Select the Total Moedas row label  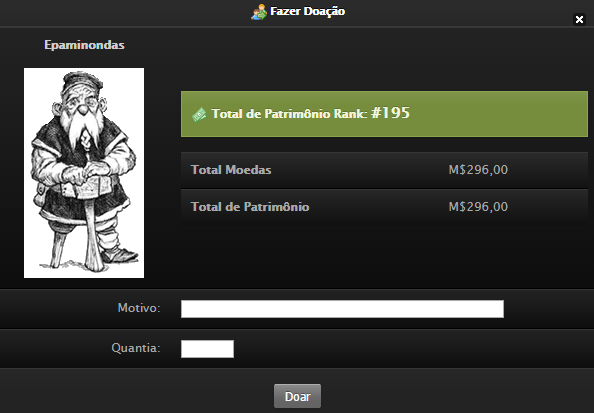pyautogui.click(x=231, y=170)
